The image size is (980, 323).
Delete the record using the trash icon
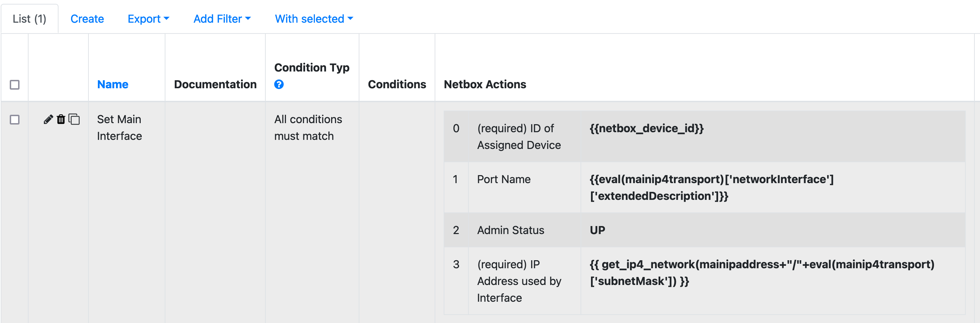tap(61, 120)
